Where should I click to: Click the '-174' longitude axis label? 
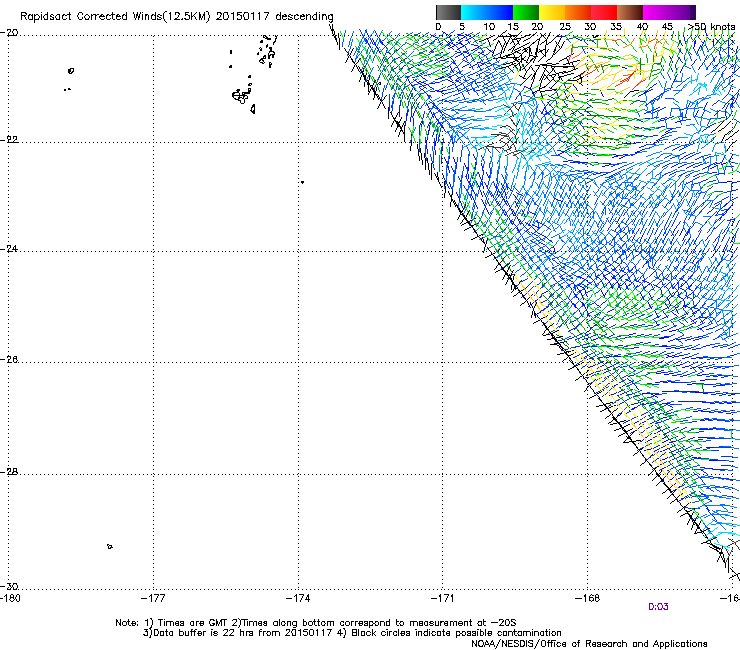[298, 599]
